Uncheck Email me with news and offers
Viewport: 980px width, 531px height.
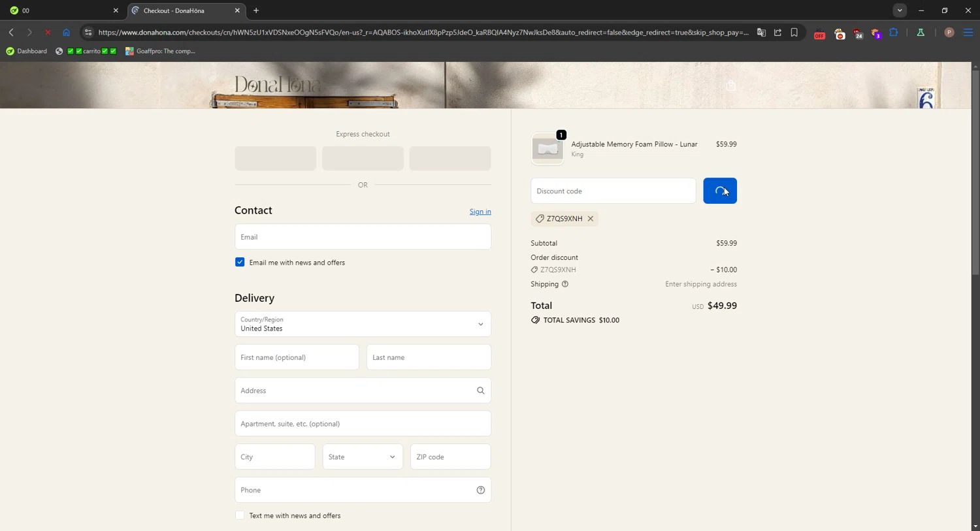click(x=240, y=262)
